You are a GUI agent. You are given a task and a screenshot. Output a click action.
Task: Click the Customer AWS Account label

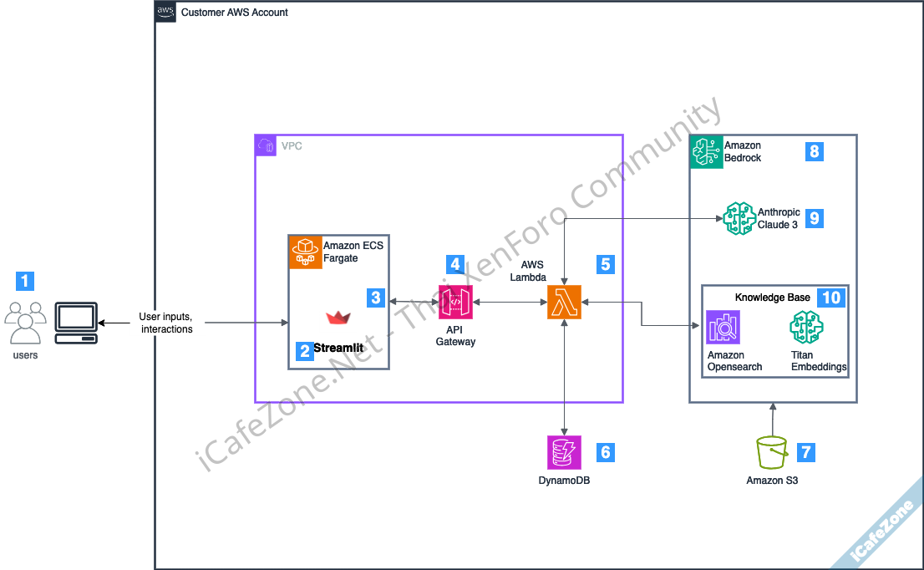[x=235, y=13]
